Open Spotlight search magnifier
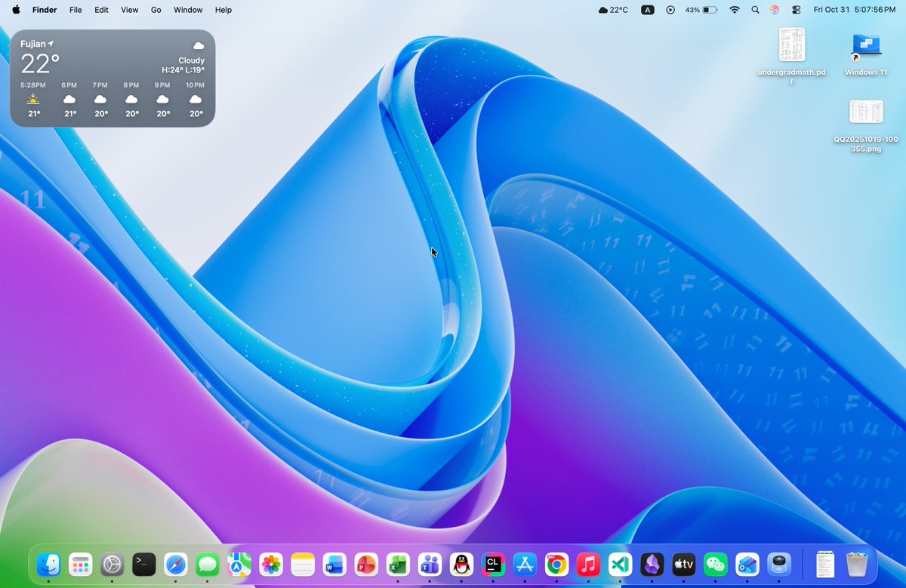The height and width of the screenshot is (588, 906). pos(755,10)
